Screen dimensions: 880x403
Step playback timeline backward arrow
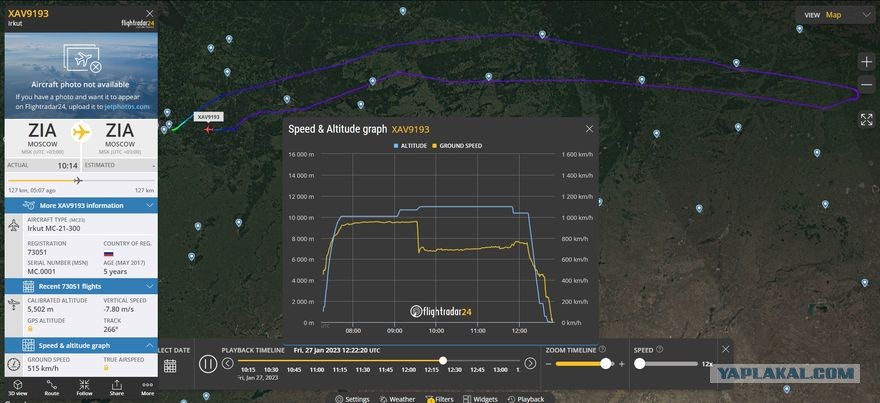click(227, 363)
